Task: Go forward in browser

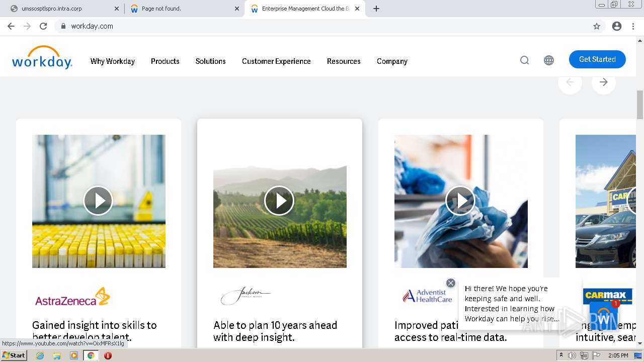Action: pos(27,26)
